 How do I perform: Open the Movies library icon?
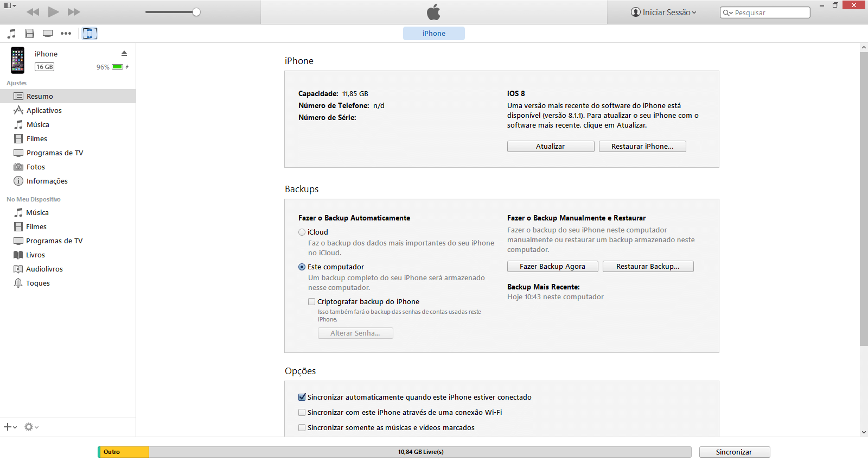(30, 34)
